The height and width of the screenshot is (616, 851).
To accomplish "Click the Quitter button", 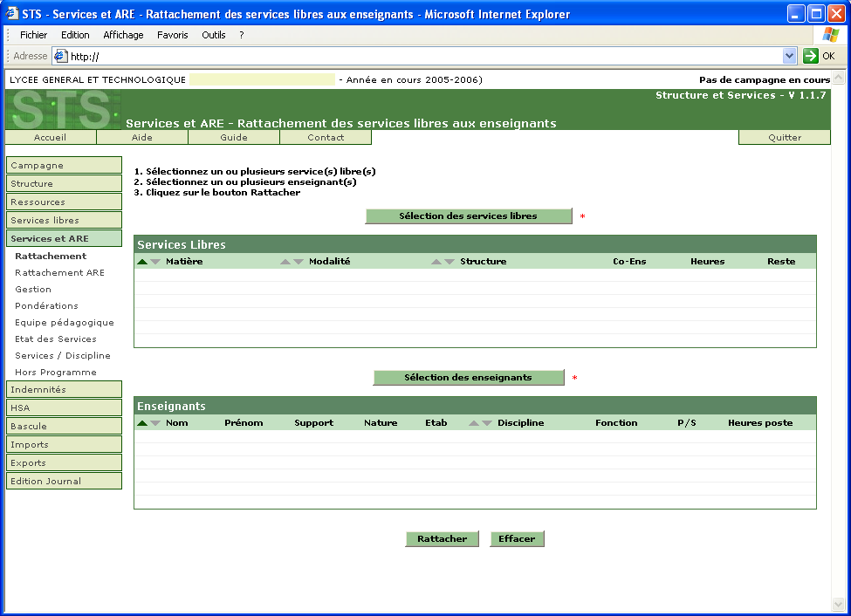I will point(785,138).
